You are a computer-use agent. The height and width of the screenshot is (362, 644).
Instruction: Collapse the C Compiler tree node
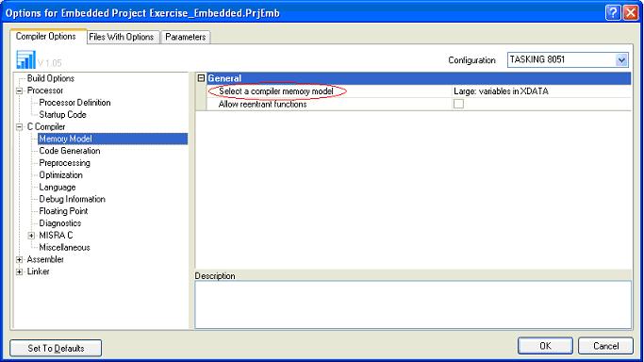click(x=19, y=127)
